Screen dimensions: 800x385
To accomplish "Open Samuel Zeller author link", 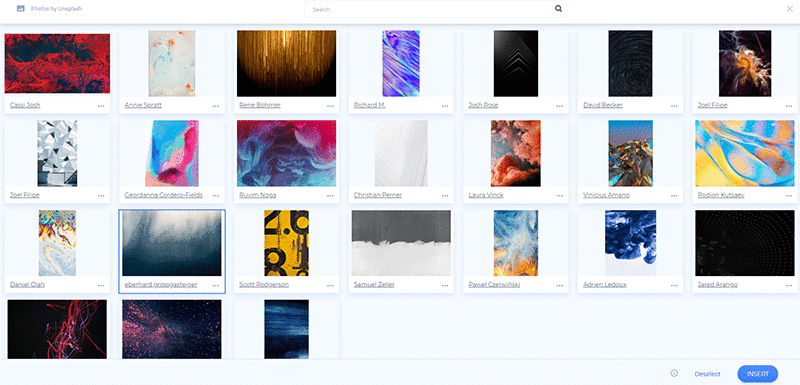I will (x=374, y=285).
